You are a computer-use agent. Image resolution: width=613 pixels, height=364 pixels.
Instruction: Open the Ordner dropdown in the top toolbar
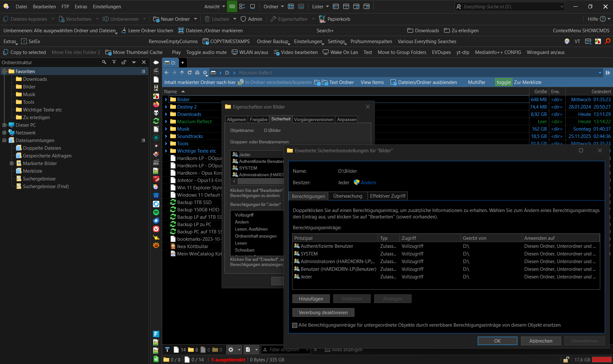(x=274, y=6)
